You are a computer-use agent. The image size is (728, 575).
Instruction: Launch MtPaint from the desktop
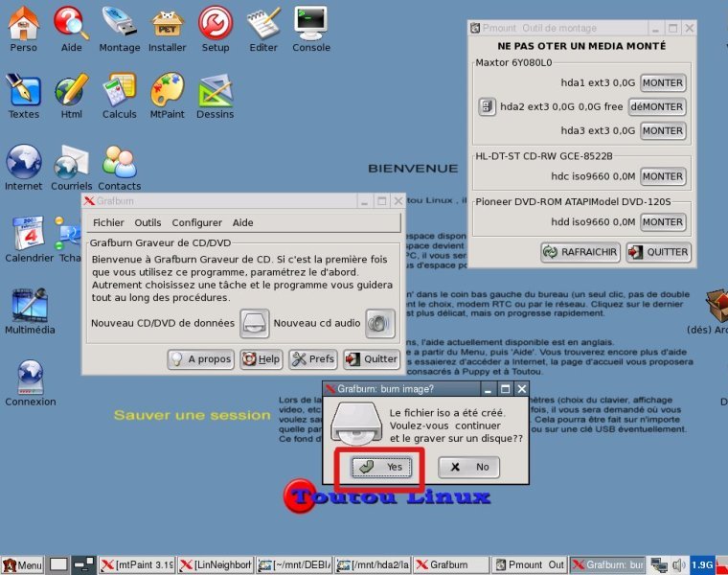(x=167, y=90)
